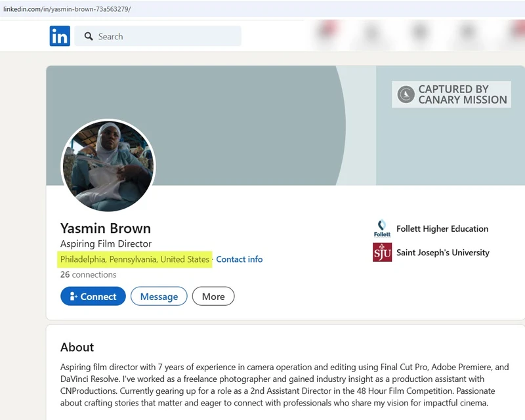Open the More options menu
Screen dimensions: 525x420
[x=213, y=296]
